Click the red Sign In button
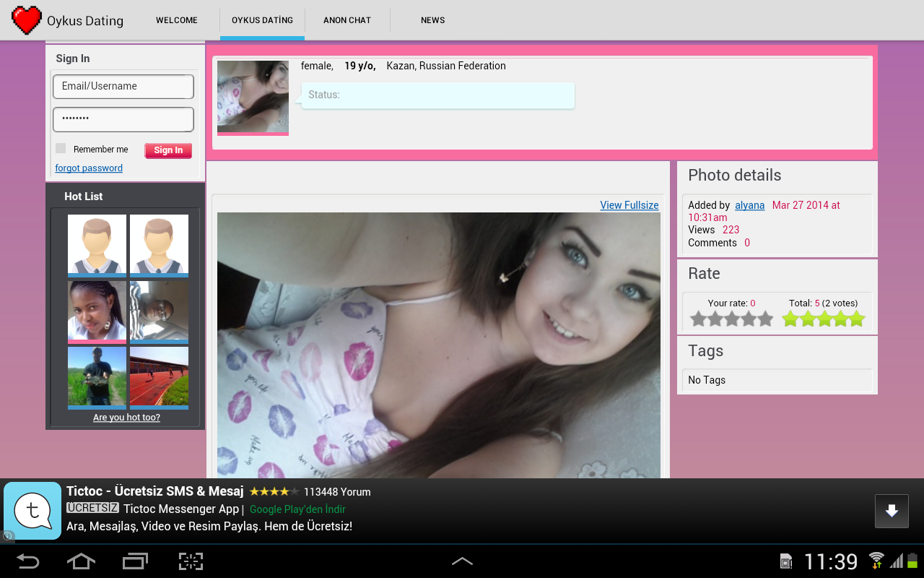Viewport: 924px width, 578px height. pyautogui.click(x=168, y=150)
